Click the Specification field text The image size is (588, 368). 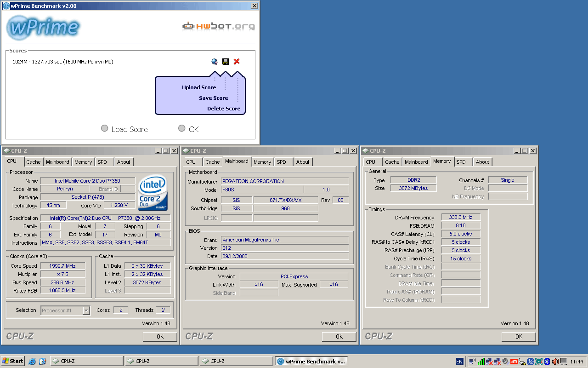click(105, 218)
